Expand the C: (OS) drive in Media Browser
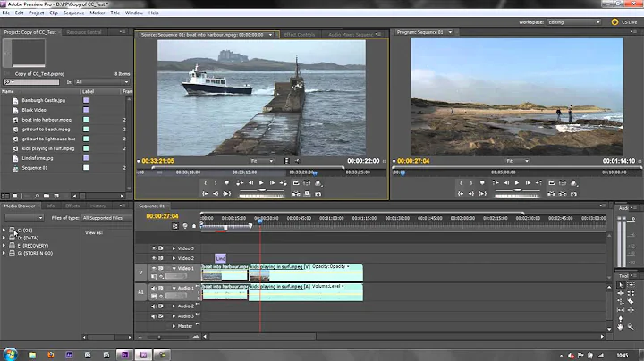 coord(4,231)
